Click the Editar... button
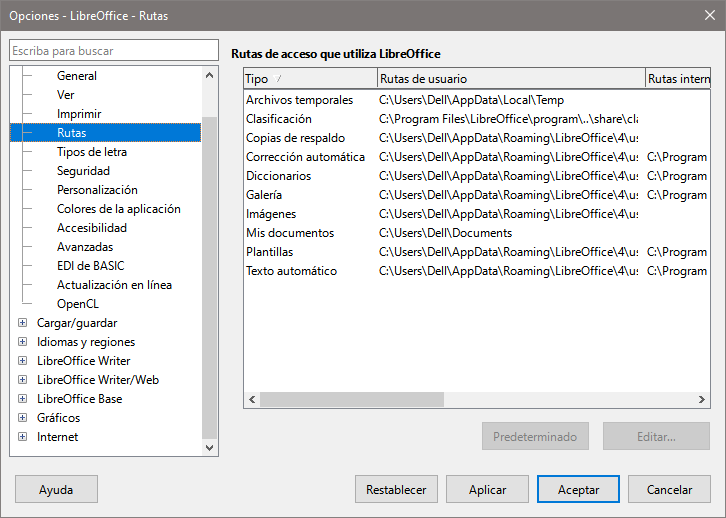The height and width of the screenshot is (518, 726). coord(656,436)
